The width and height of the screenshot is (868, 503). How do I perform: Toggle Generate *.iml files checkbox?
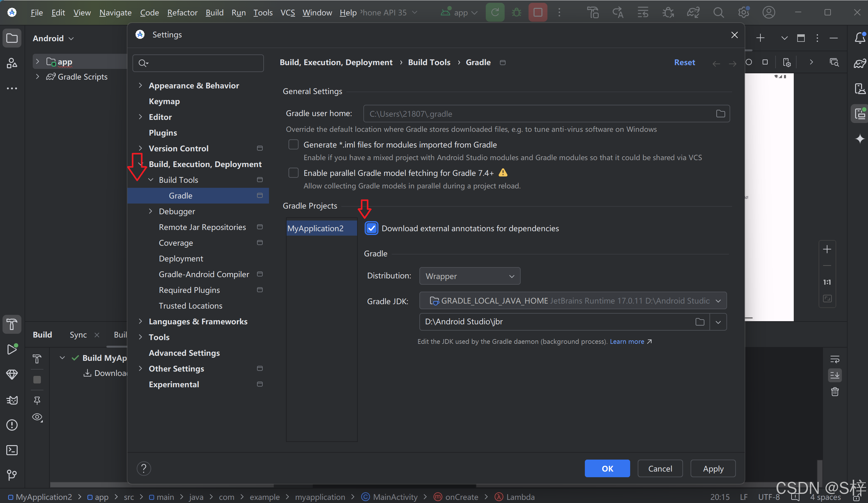pos(294,145)
